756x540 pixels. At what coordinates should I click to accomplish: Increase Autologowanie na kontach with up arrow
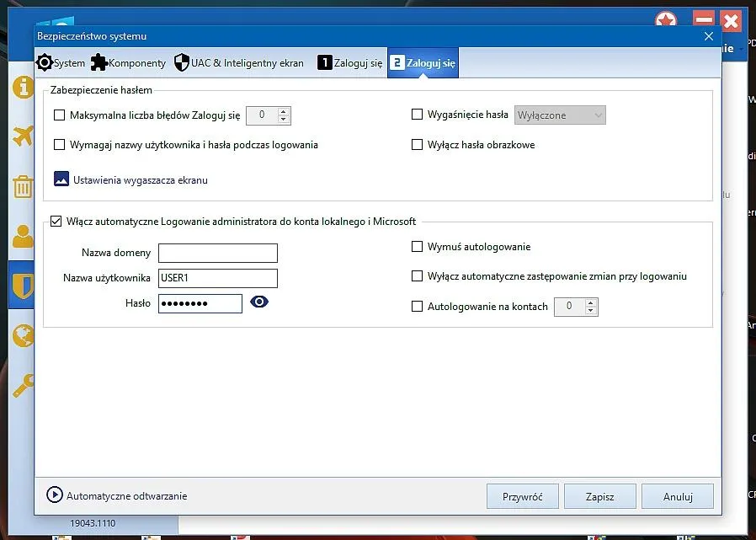pos(592,302)
